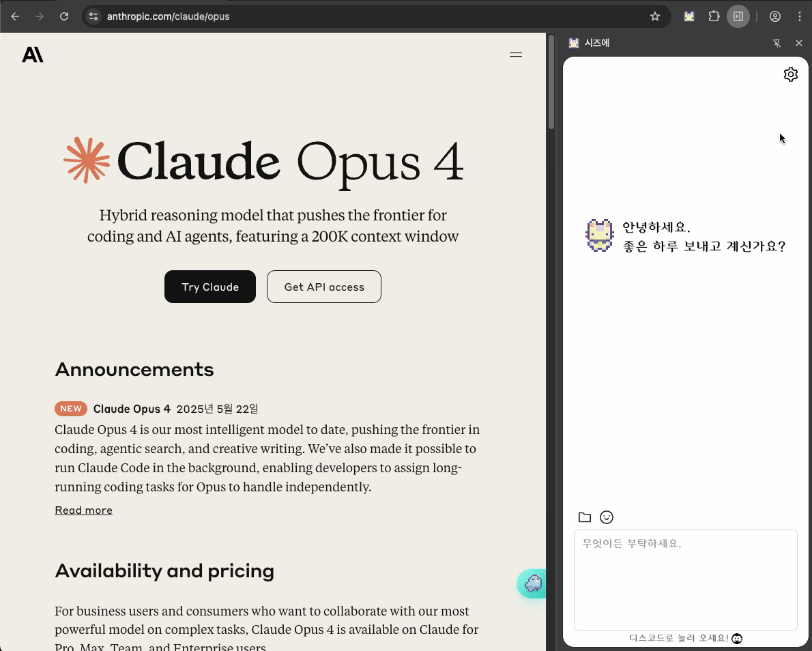Click the Try Claude button
Viewport: 812px width, 651px height.
(210, 287)
